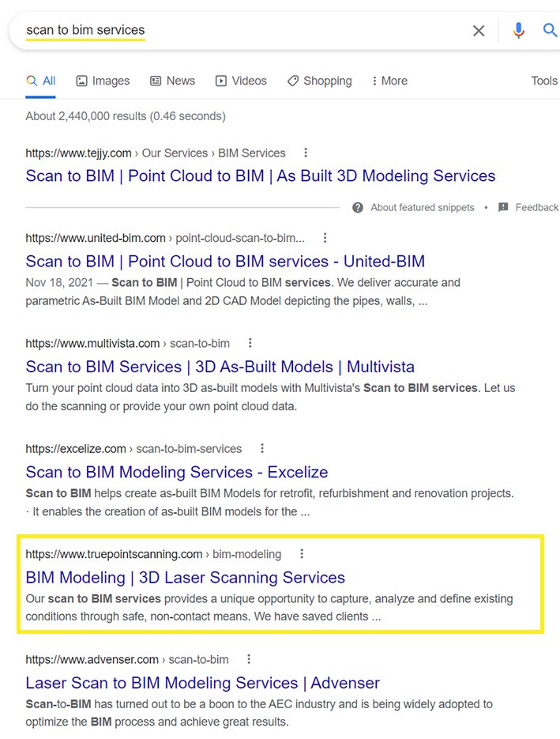This screenshot has width=560, height=739.
Task: Open options menu for truepointscanning.com result
Action: coord(302,554)
